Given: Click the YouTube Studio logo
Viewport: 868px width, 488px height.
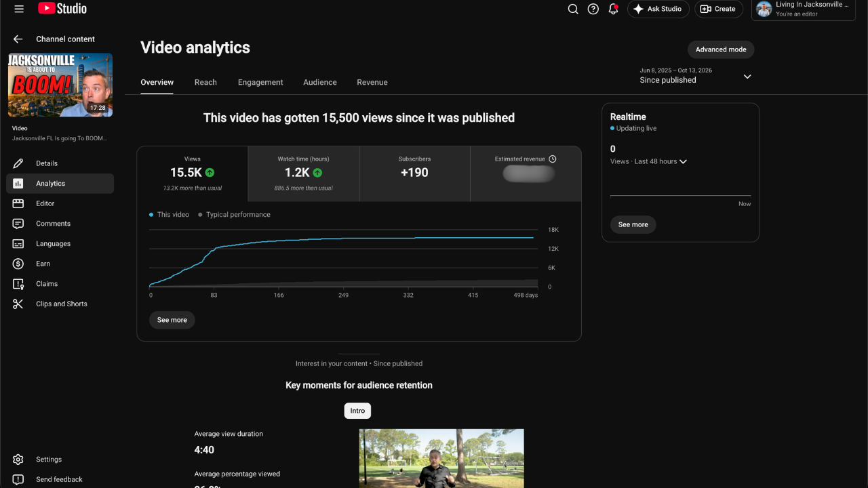Looking at the screenshot, I should (x=62, y=9).
